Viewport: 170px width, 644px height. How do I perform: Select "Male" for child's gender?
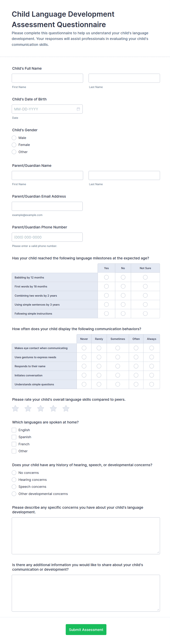point(14,138)
